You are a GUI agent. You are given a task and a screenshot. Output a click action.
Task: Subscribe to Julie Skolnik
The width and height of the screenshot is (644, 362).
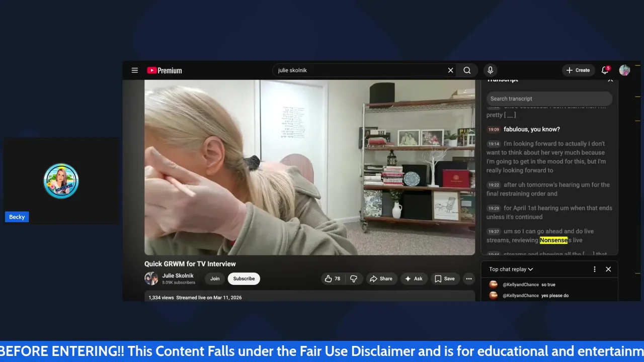click(x=244, y=279)
